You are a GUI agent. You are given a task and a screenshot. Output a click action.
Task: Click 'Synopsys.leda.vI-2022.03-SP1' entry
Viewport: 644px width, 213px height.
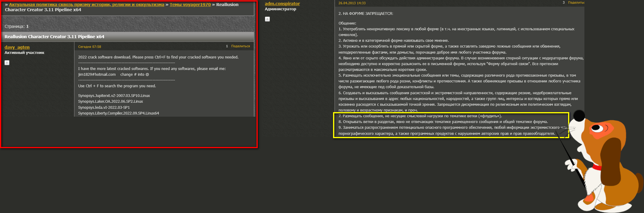click(104, 108)
